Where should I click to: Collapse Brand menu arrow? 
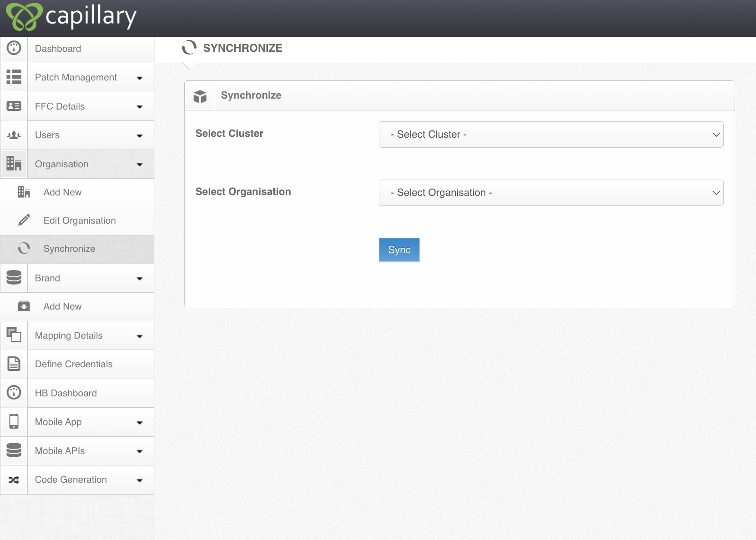pos(140,279)
